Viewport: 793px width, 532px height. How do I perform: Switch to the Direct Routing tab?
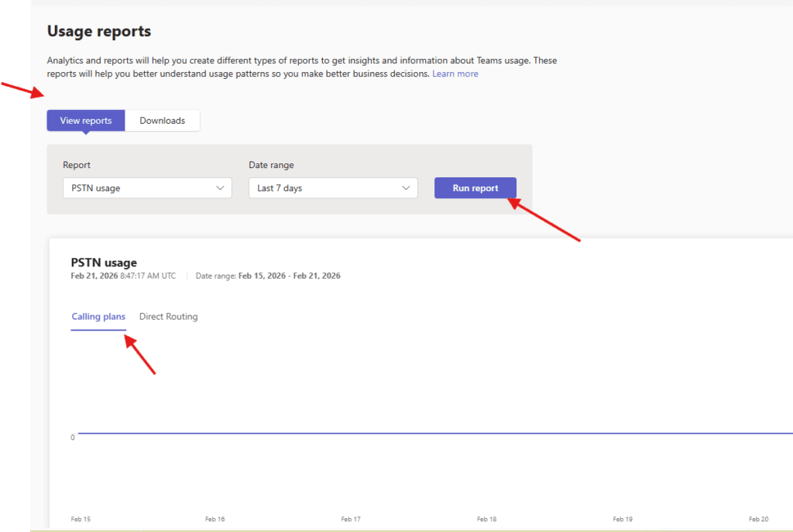click(x=168, y=317)
